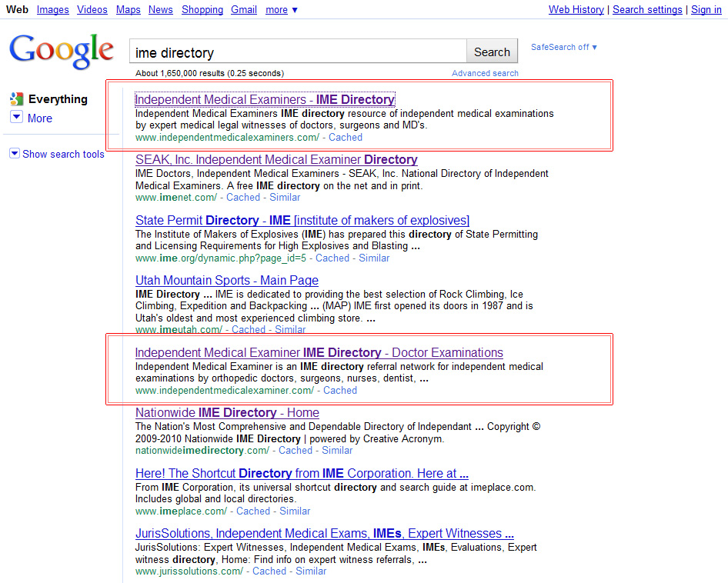The width and height of the screenshot is (728, 583).
Task: Open Web History link
Action: pyautogui.click(x=576, y=10)
